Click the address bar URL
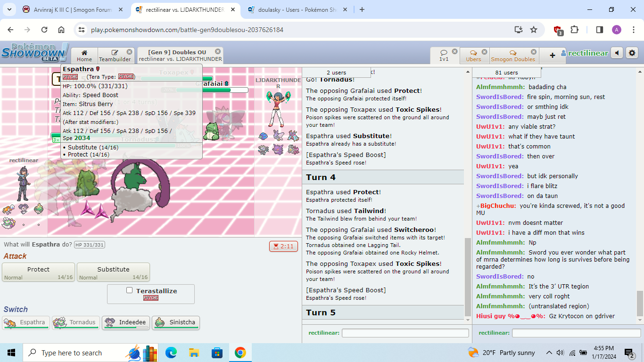The image size is (644, 362). click(187, 30)
